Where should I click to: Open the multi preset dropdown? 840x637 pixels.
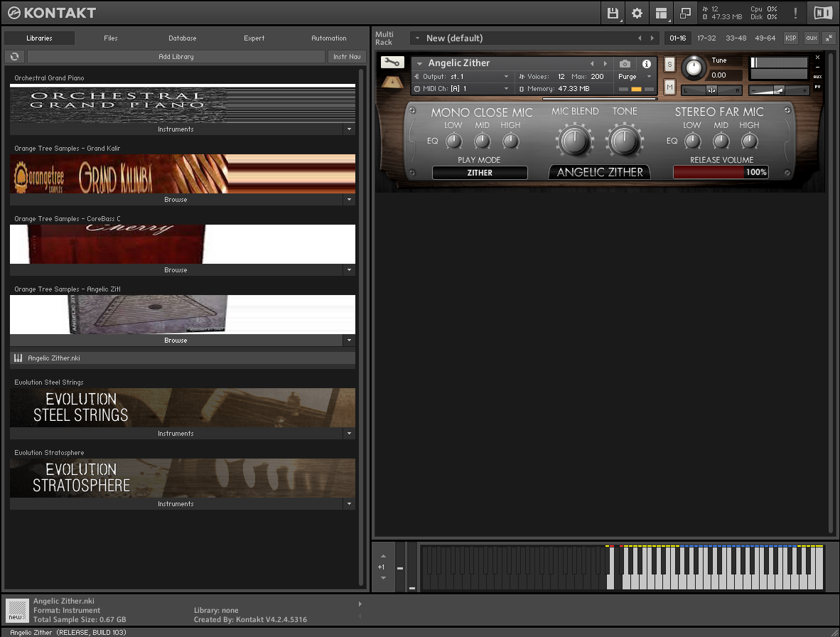(x=418, y=38)
